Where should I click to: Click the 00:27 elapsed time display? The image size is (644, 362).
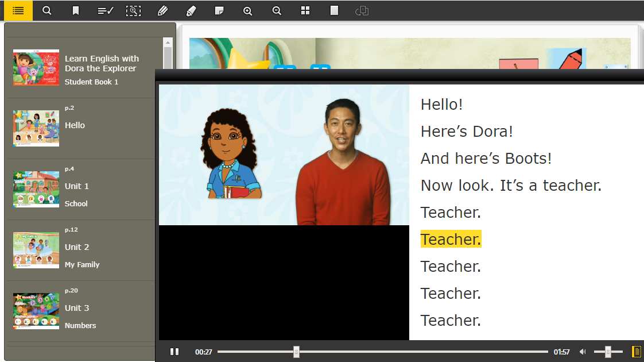(203, 352)
